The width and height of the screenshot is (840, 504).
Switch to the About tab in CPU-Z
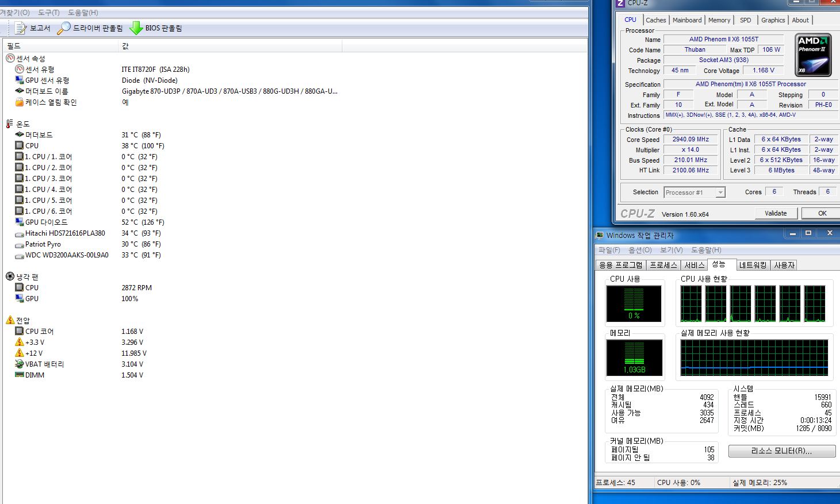pos(800,20)
